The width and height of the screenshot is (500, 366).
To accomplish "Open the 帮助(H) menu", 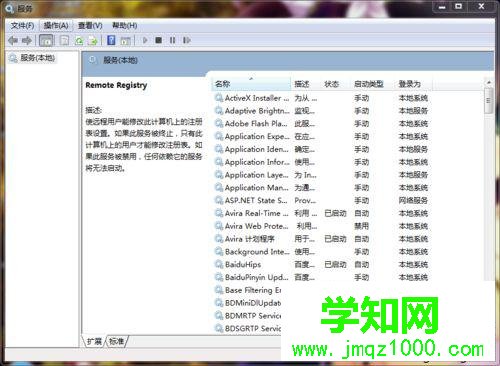I will [125, 26].
